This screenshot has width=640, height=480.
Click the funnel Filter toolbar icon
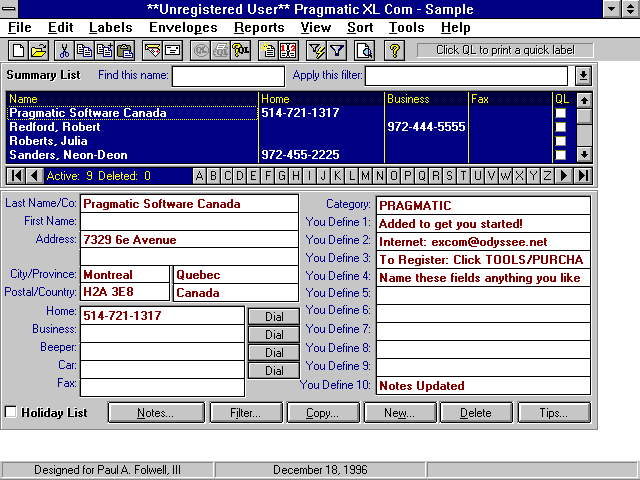click(x=337, y=51)
